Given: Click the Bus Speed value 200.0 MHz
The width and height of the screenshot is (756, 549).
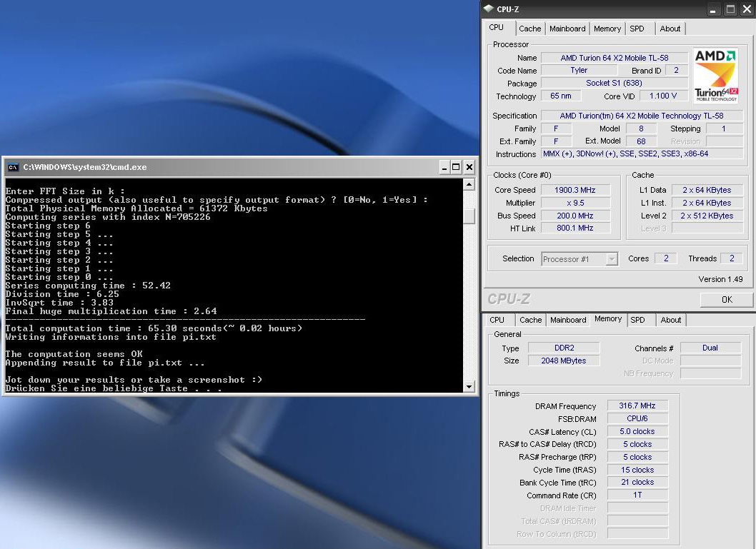Looking at the screenshot, I should tap(575, 216).
